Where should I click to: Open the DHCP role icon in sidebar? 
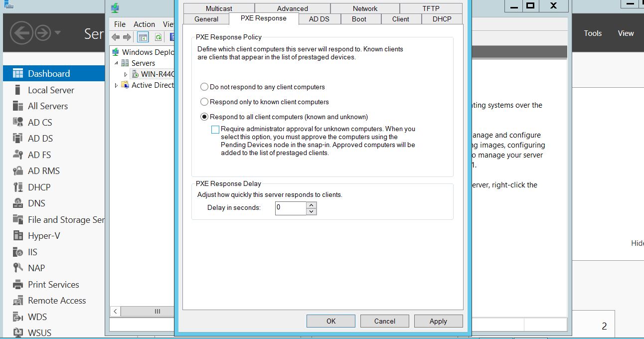[x=18, y=187]
